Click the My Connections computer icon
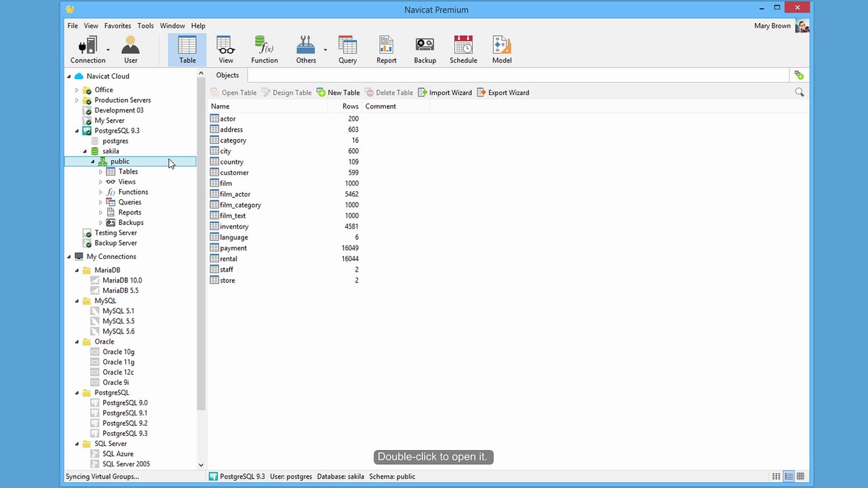Screen dimensions: 868x488 79,256
